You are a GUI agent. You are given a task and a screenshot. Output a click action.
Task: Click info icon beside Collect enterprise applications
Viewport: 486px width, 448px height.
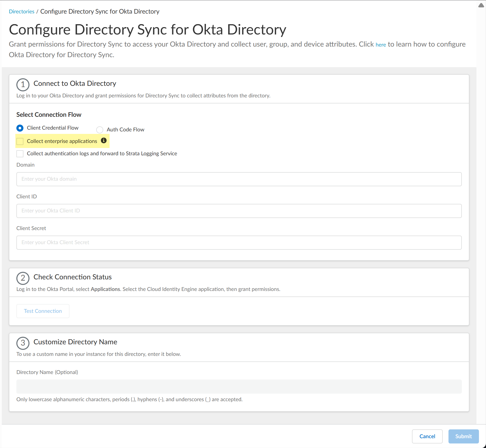click(x=104, y=140)
